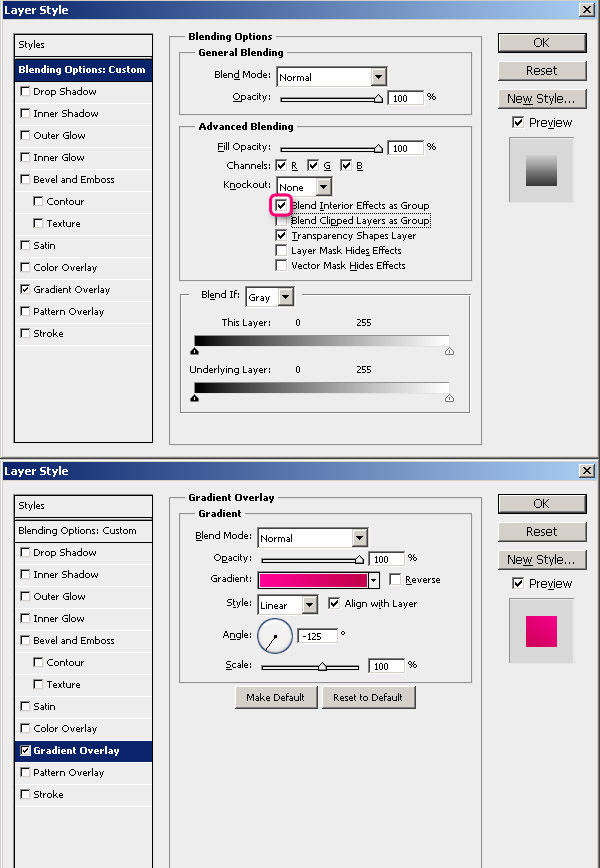
Task: Click the pink gradient swatch to edit
Action: point(313,580)
